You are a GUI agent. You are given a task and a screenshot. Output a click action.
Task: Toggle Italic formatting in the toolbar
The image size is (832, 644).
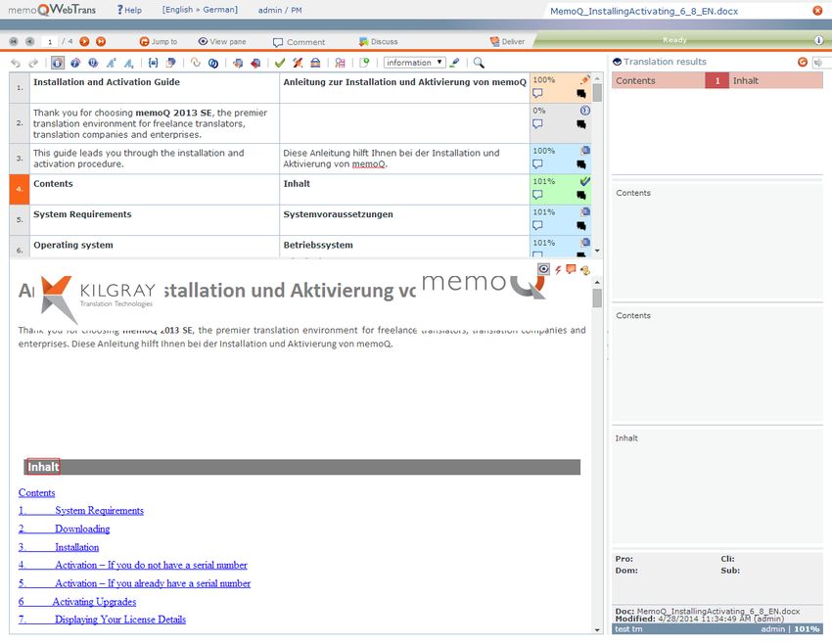[x=75, y=63]
